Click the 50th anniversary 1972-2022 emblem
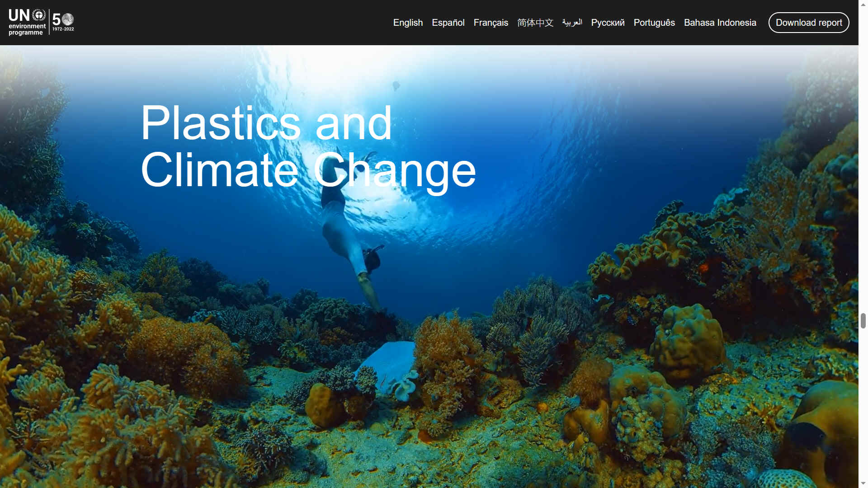This screenshot has width=868, height=488. 63,22
